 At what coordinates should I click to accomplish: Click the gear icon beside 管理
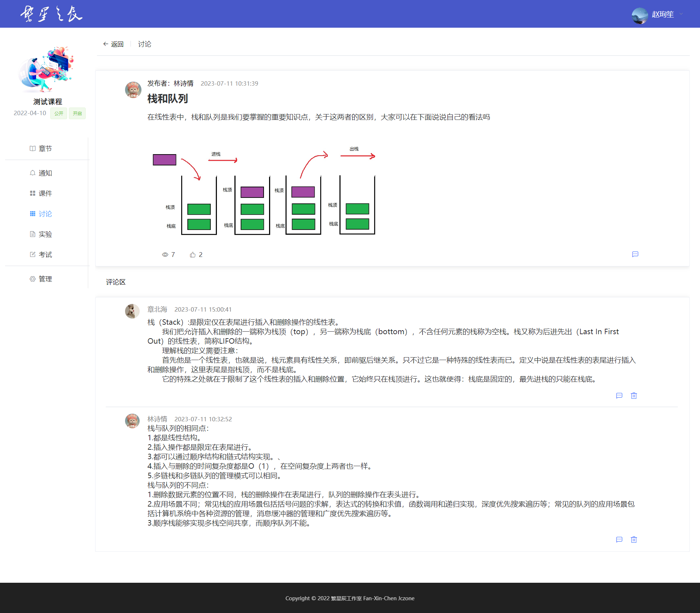tap(32, 279)
